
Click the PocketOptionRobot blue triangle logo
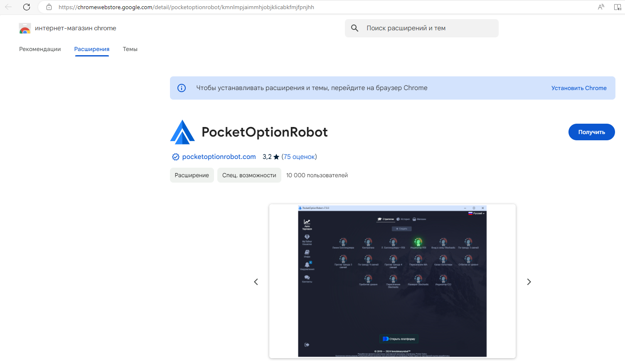click(182, 132)
